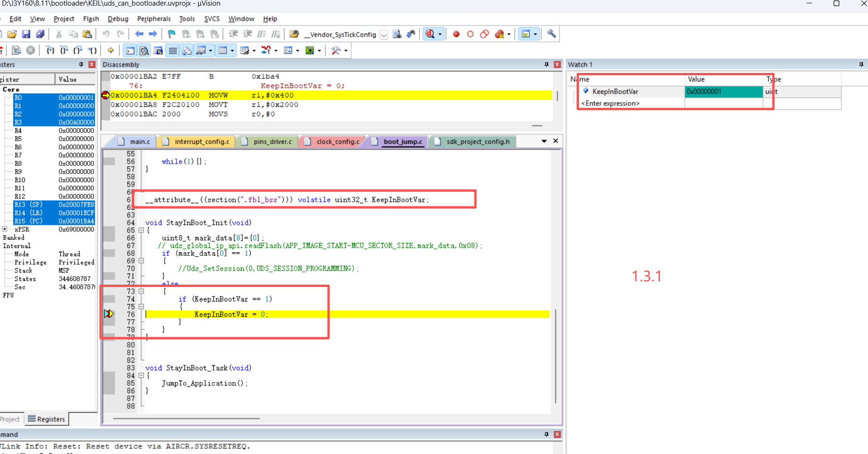Open the Serial windows dropdown arrow
Viewport: 868px width, 454px height.
254,50
